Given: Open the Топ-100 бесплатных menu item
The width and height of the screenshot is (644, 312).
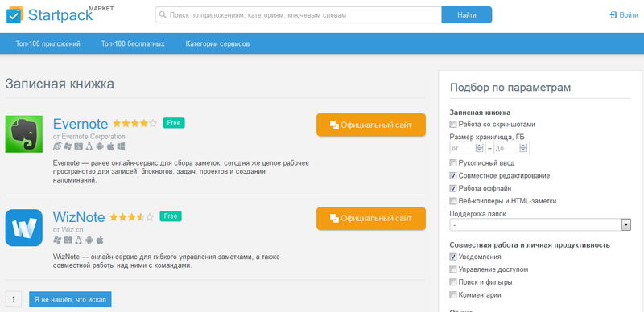Looking at the screenshot, I should point(133,43).
